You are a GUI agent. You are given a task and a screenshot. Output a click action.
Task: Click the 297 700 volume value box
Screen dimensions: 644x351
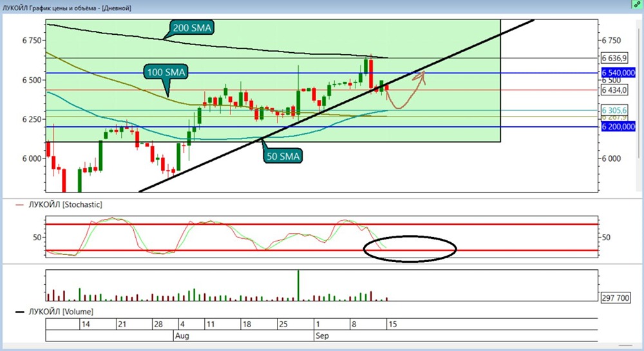point(615,298)
